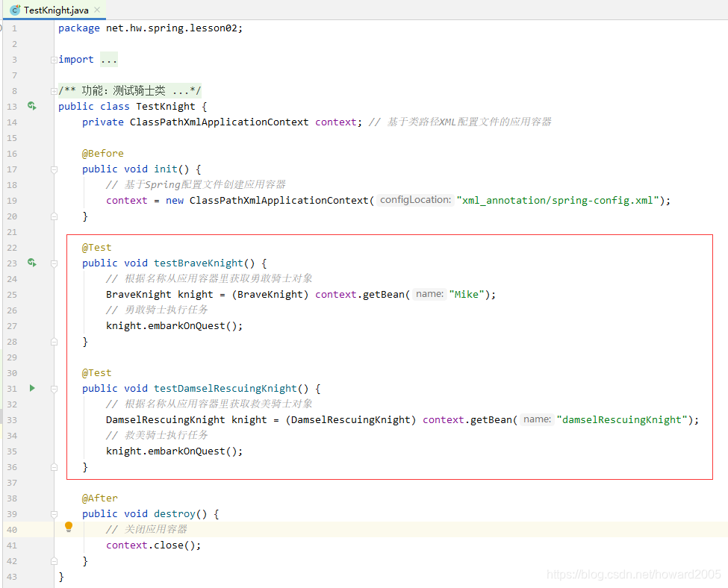Click the init method name
This screenshot has width=728, height=588.
tap(166, 169)
